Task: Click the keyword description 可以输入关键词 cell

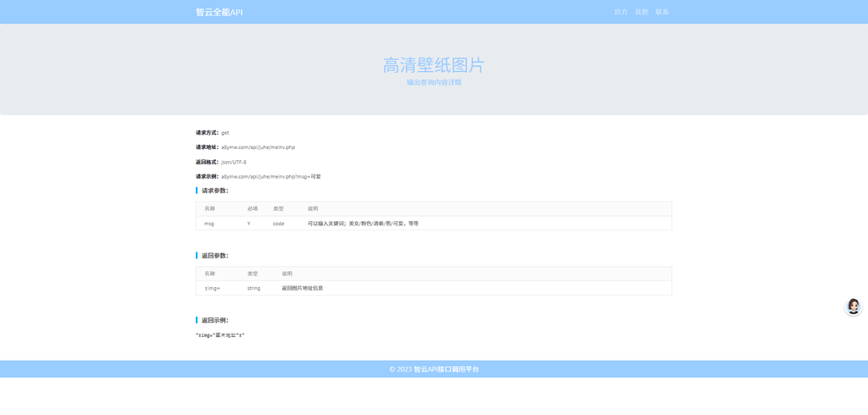Action: tap(363, 224)
